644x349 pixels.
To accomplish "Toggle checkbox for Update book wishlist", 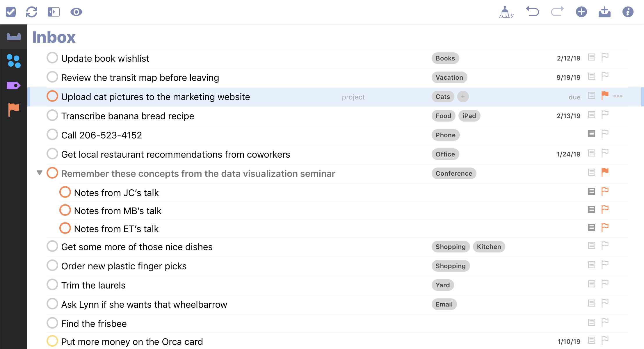I will pos(52,58).
